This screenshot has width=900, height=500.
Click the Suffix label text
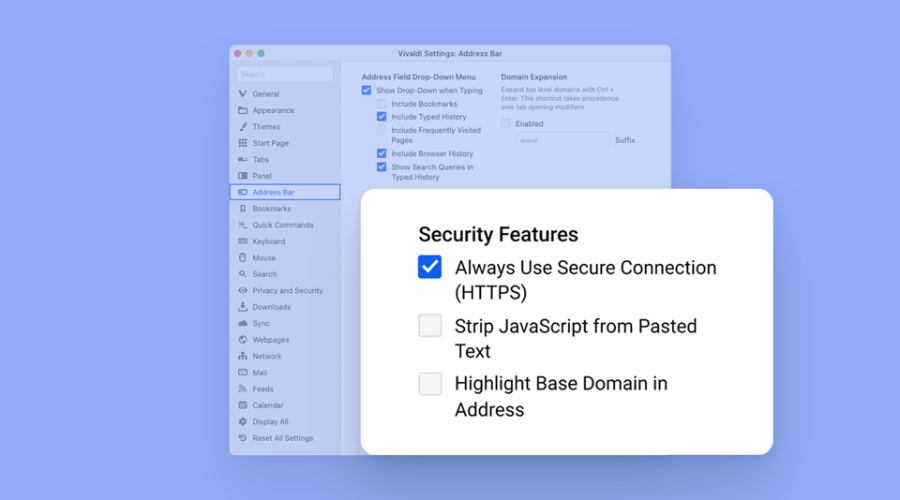click(x=625, y=140)
